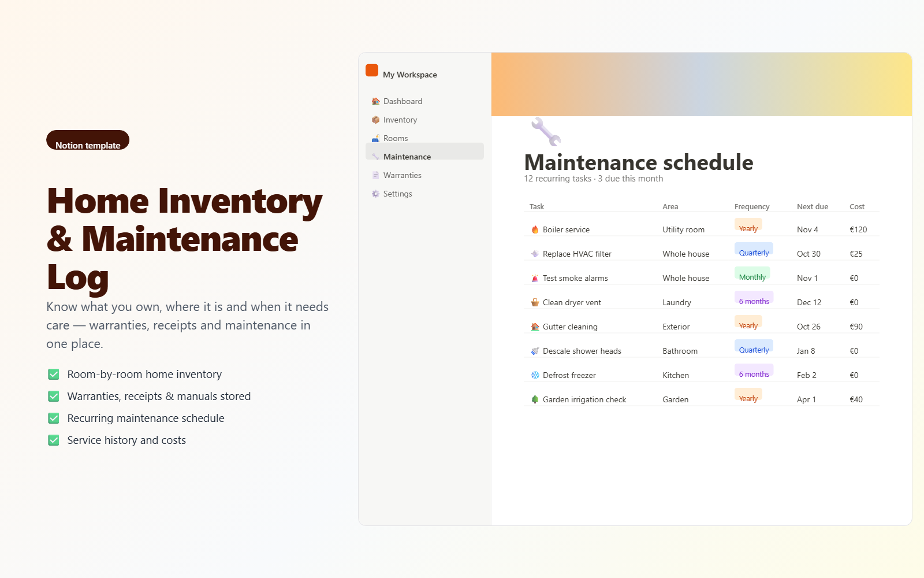
Task: Sort by the Cost column header
Action: coord(857,206)
